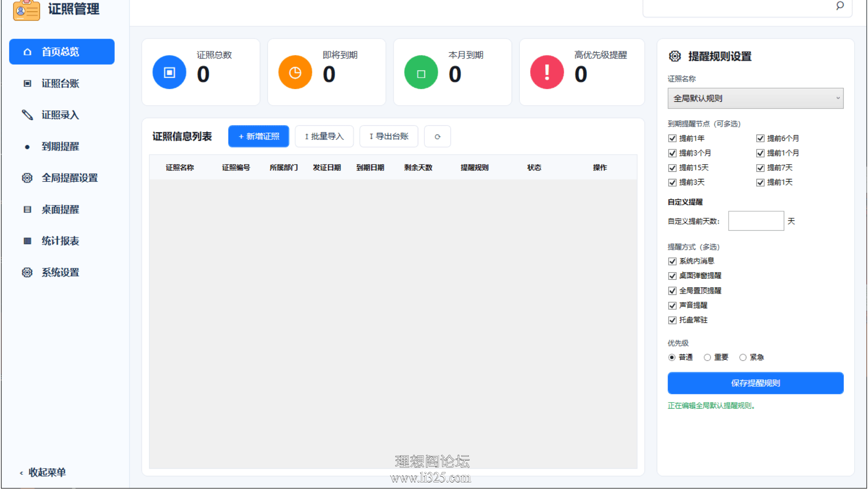Uncheck the 提前1年 checkbox
The height and width of the screenshot is (491, 868).
(x=672, y=138)
